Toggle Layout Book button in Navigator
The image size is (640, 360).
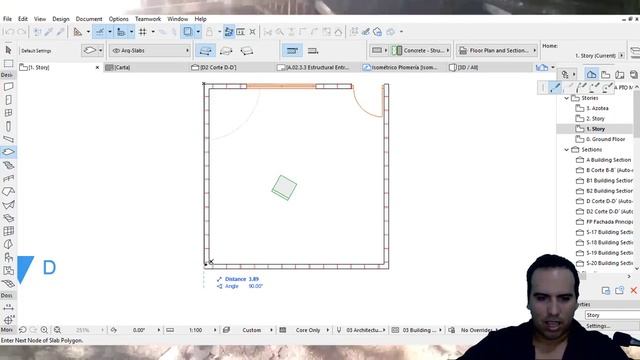pos(620,74)
